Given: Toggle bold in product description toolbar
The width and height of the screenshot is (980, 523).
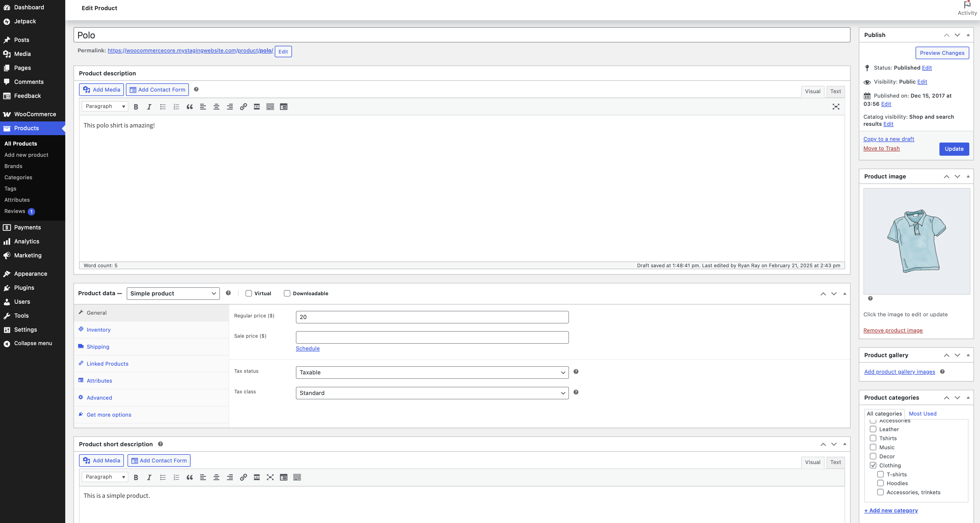Looking at the screenshot, I should (136, 107).
